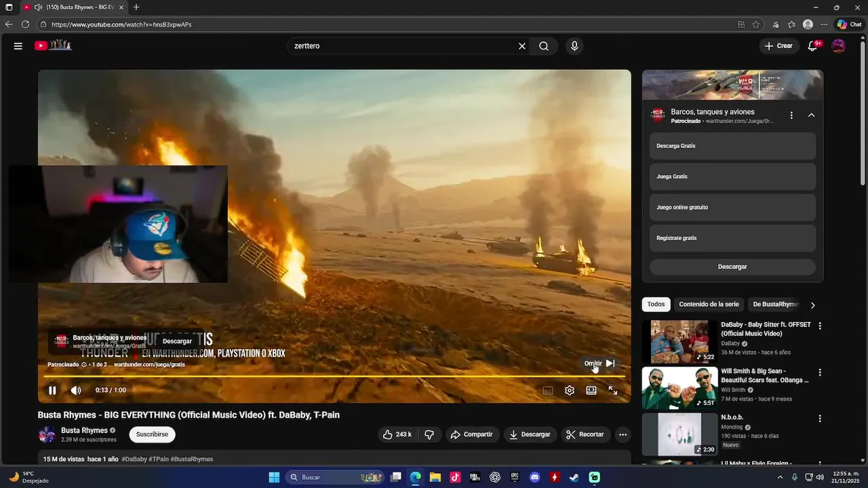Click Descargar below the video title
The width and height of the screenshot is (868, 488).
click(x=530, y=434)
